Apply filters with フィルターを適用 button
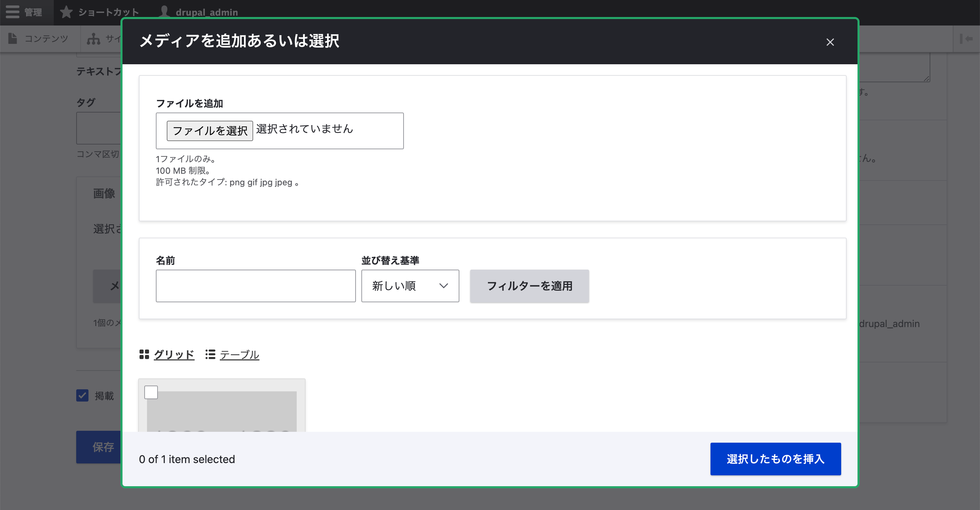Viewport: 980px width, 510px height. pyautogui.click(x=529, y=286)
